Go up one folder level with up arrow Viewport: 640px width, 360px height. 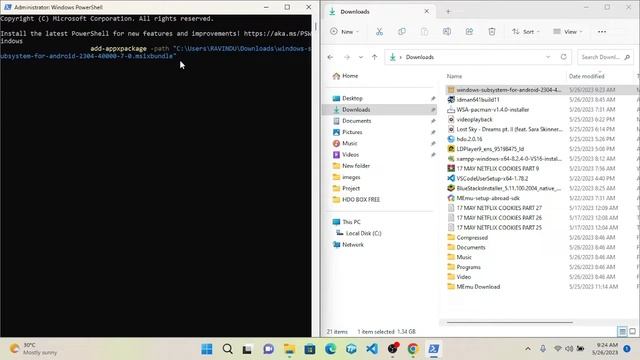(374, 57)
